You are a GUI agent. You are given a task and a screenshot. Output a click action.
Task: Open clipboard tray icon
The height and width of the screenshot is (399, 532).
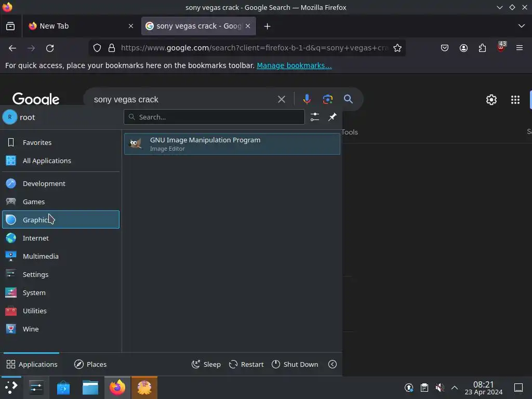pyautogui.click(x=424, y=388)
